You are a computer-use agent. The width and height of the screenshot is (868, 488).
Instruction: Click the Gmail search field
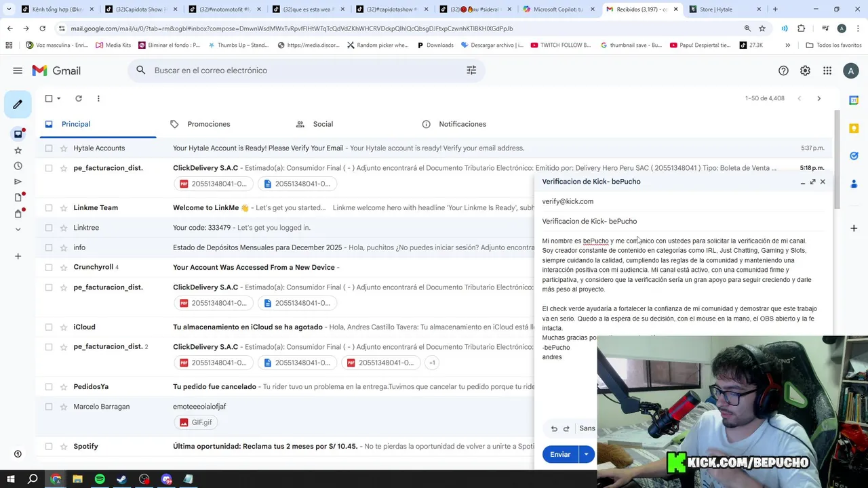tap(305, 70)
